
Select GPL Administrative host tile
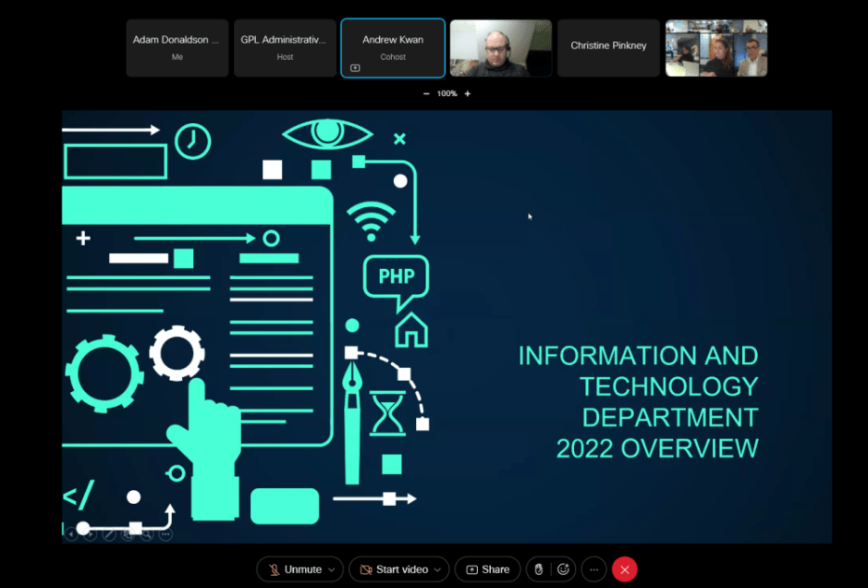[x=285, y=48]
